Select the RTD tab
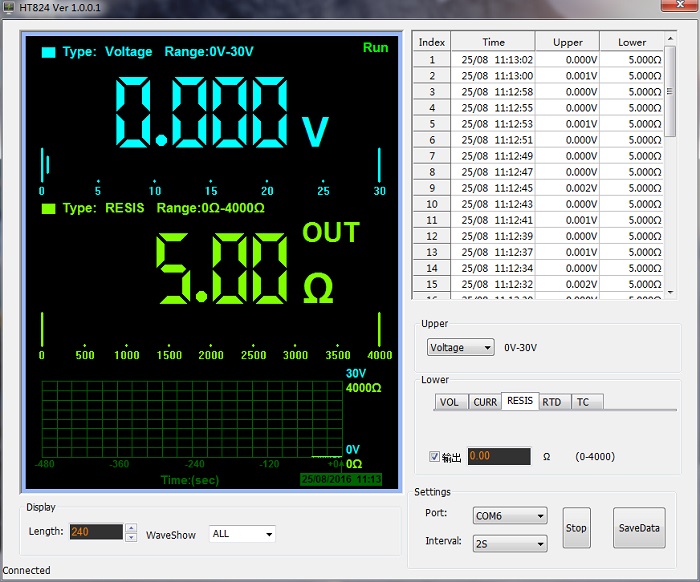 tap(552, 402)
